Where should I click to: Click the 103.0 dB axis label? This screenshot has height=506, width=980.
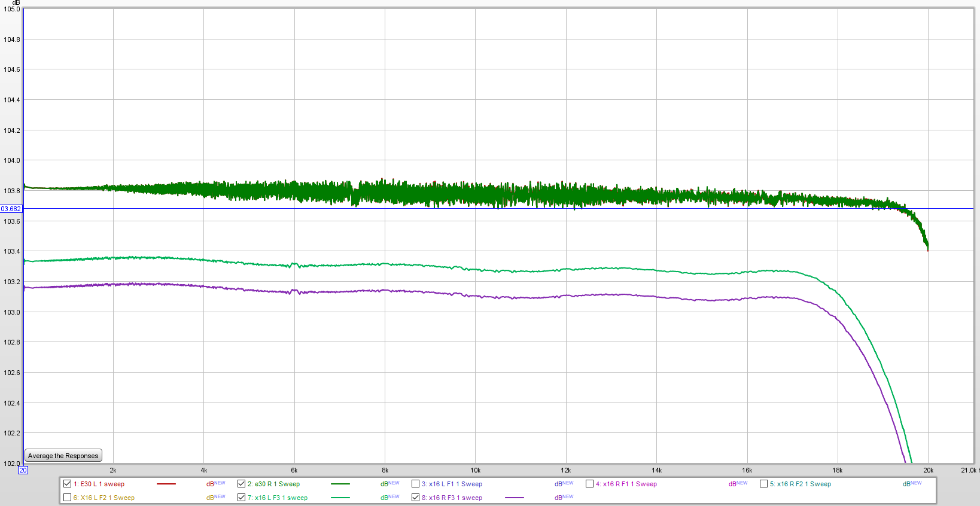[12, 312]
